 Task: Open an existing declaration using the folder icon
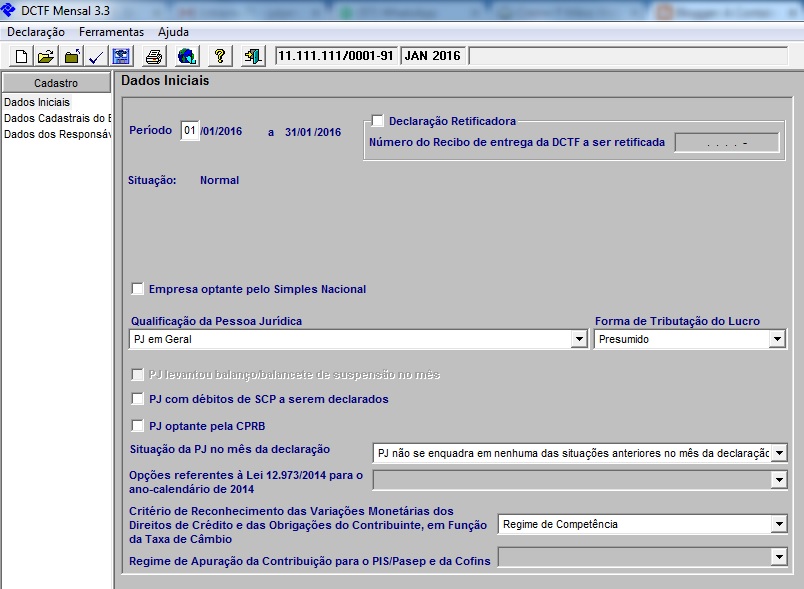tap(46, 56)
